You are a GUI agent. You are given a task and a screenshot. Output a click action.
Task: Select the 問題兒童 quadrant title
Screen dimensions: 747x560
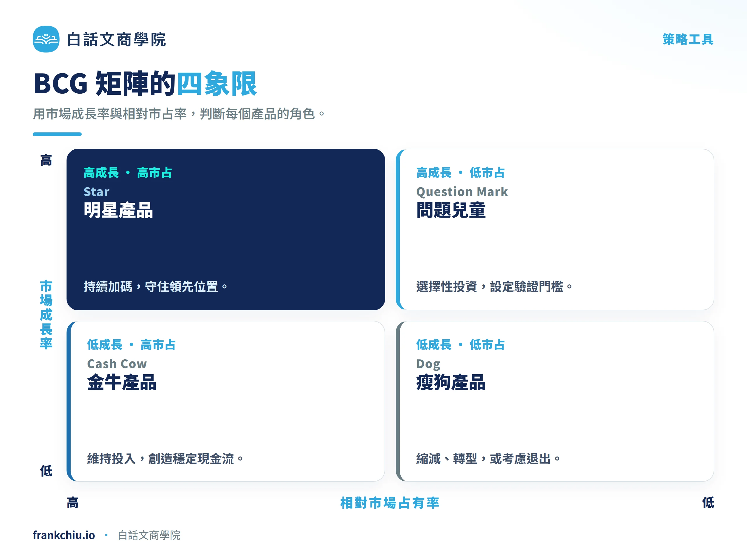coord(451,210)
